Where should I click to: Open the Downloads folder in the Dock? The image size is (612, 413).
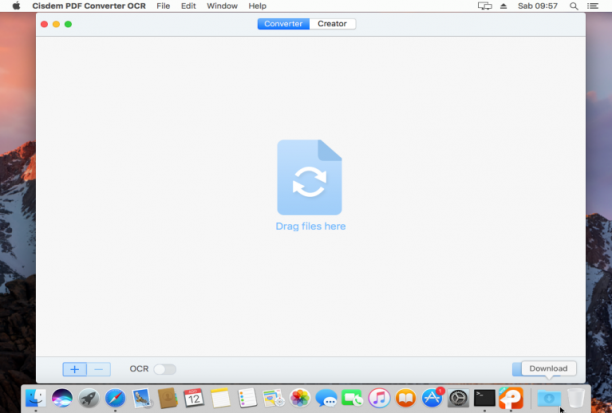click(x=549, y=398)
